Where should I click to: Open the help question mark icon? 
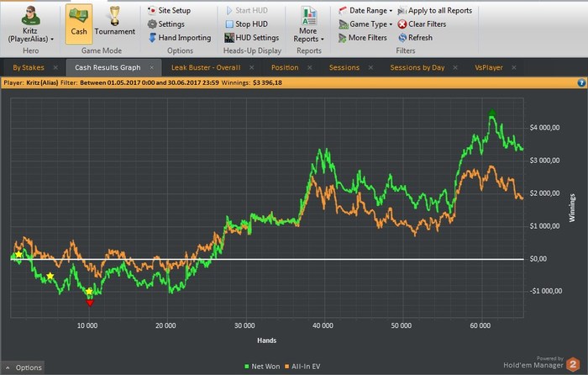click(581, 83)
